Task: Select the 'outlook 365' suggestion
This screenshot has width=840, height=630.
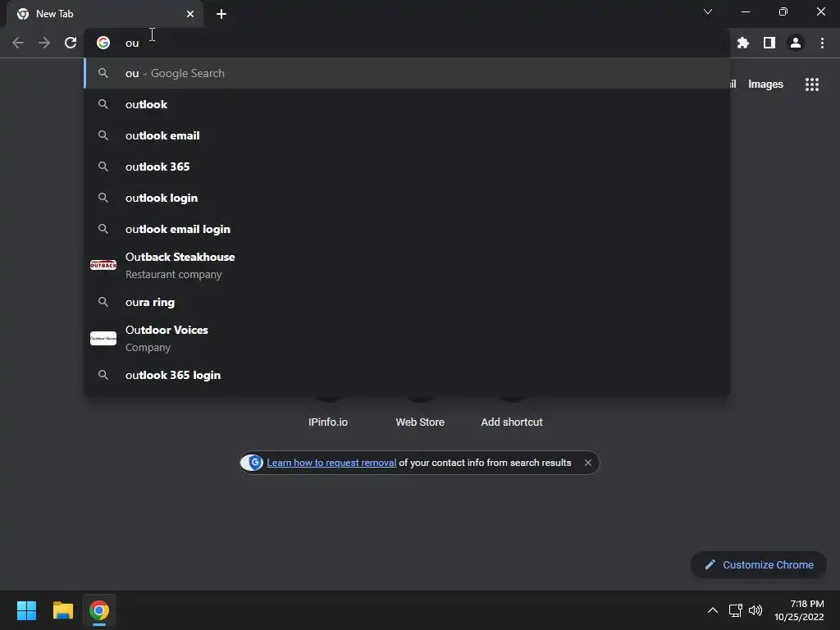Action: click(407, 167)
